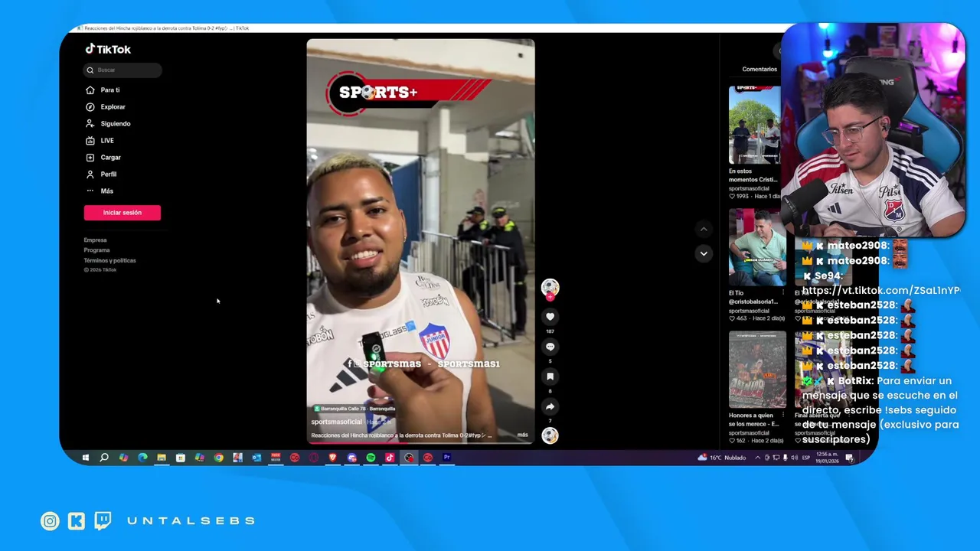
Task: Open three-dot menu on Honores a quien card
Action: pos(782,416)
